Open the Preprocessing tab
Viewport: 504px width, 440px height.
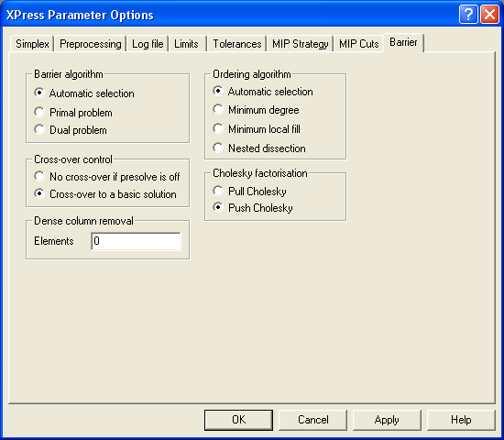(x=91, y=44)
